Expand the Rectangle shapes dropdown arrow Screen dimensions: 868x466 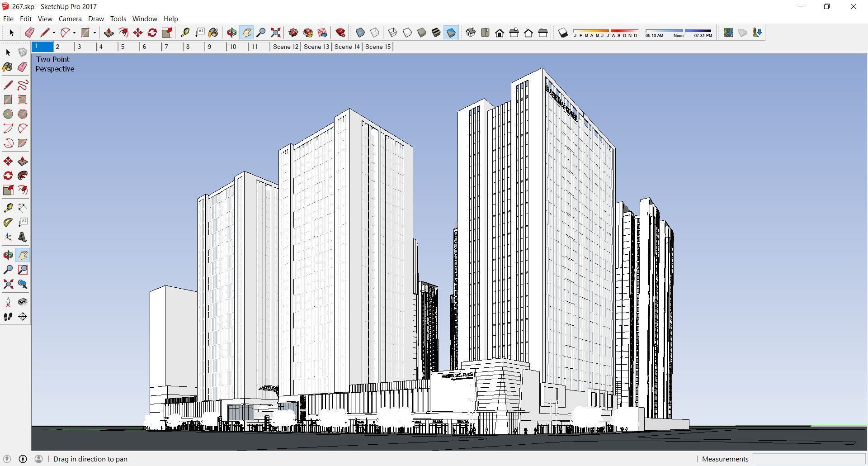click(94, 33)
